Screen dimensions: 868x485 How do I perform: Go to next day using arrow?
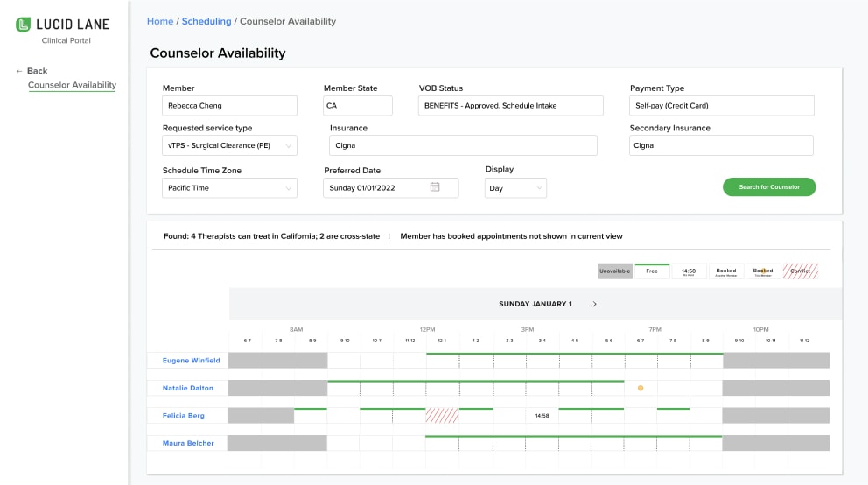click(x=595, y=304)
